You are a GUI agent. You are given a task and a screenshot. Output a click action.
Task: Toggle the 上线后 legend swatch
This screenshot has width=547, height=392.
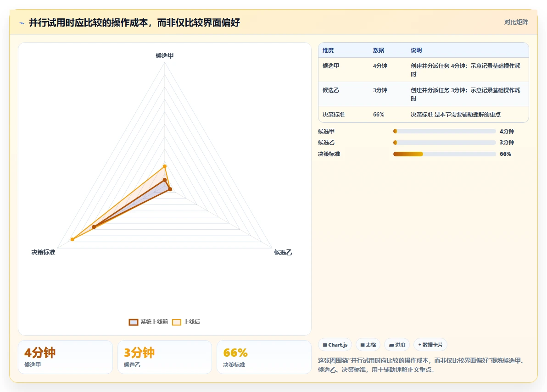coord(177,322)
